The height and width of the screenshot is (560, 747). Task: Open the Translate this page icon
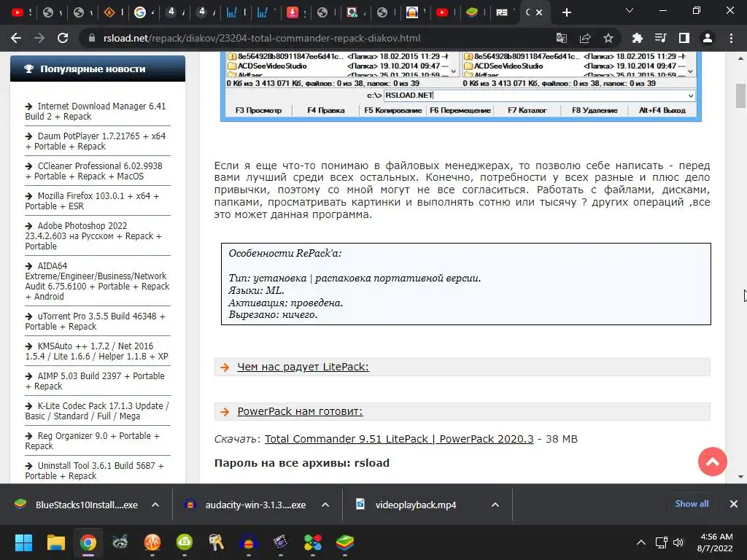point(562,38)
